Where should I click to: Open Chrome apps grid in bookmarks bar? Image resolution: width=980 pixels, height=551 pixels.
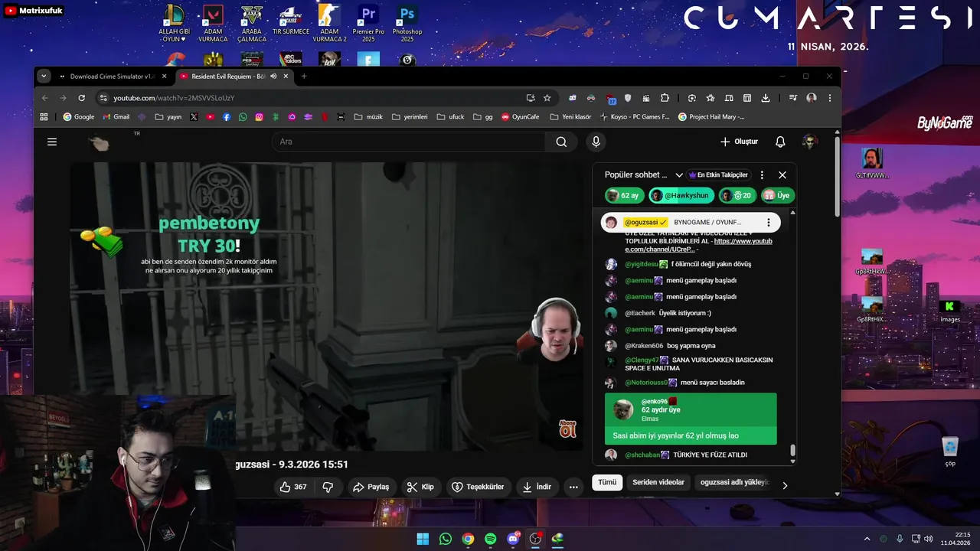point(44,117)
